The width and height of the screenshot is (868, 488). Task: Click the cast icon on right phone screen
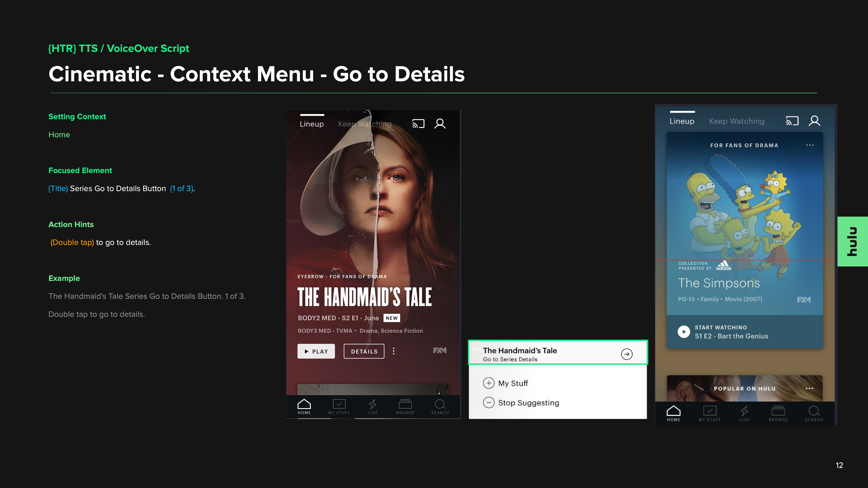[x=792, y=121]
